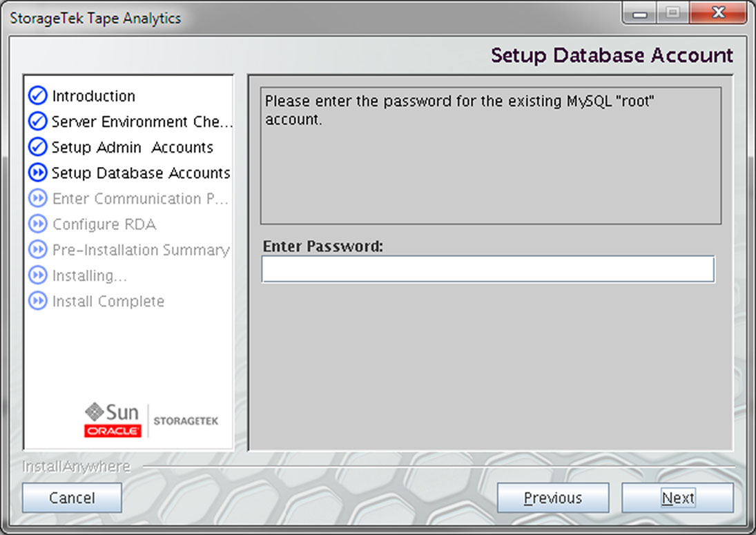756x535 pixels.
Task: Select the Install Complete step text
Action: pyautogui.click(x=108, y=301)
